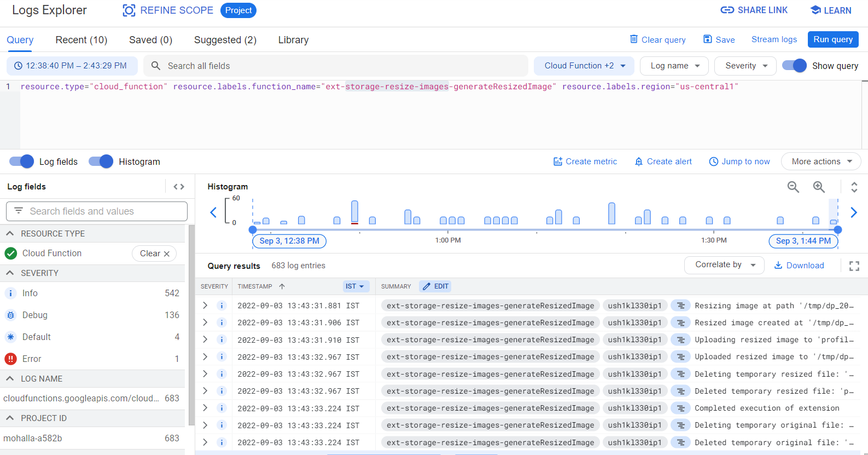The height and width of the screenshot is (455, 868).
Task: Click the Refine Scope target icon
Action: click(129, 10)
